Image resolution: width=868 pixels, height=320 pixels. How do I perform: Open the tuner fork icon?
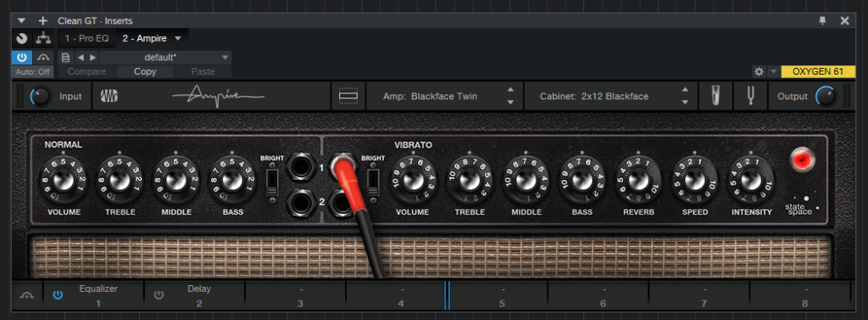click(751, 97)
